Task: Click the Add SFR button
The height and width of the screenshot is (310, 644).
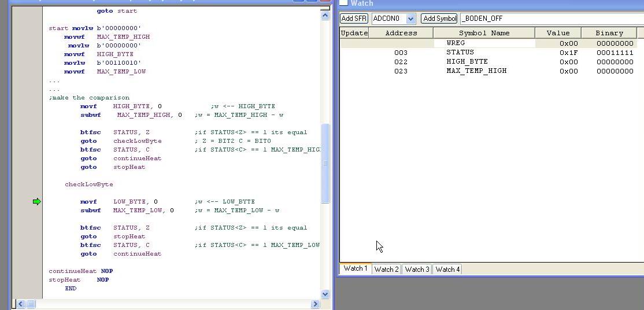Action: [354, 19]
